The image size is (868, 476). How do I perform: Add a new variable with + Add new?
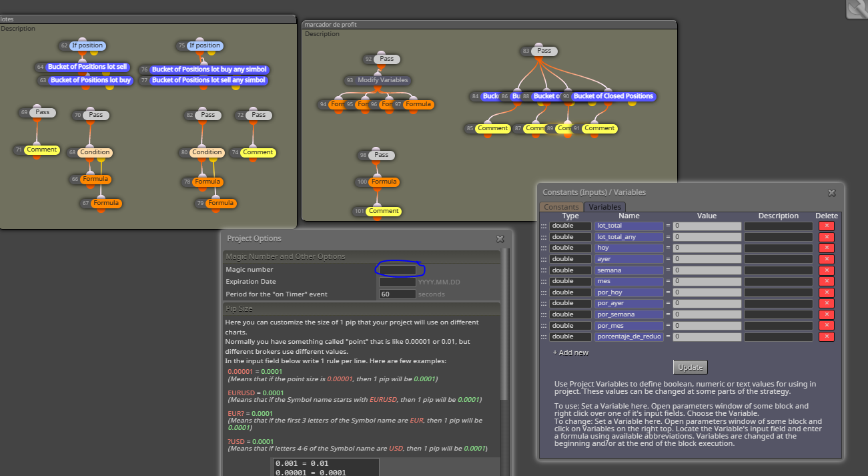(x=570, y=352)
